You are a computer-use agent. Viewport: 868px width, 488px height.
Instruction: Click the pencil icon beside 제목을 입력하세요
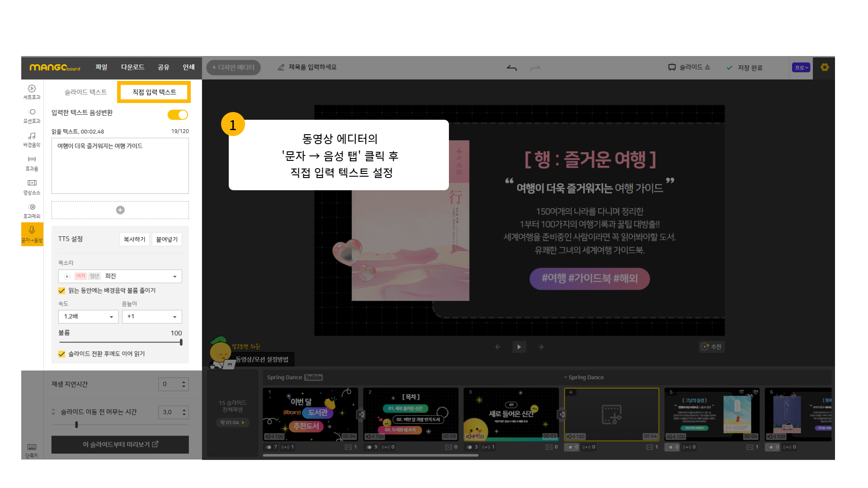(281, 67)
